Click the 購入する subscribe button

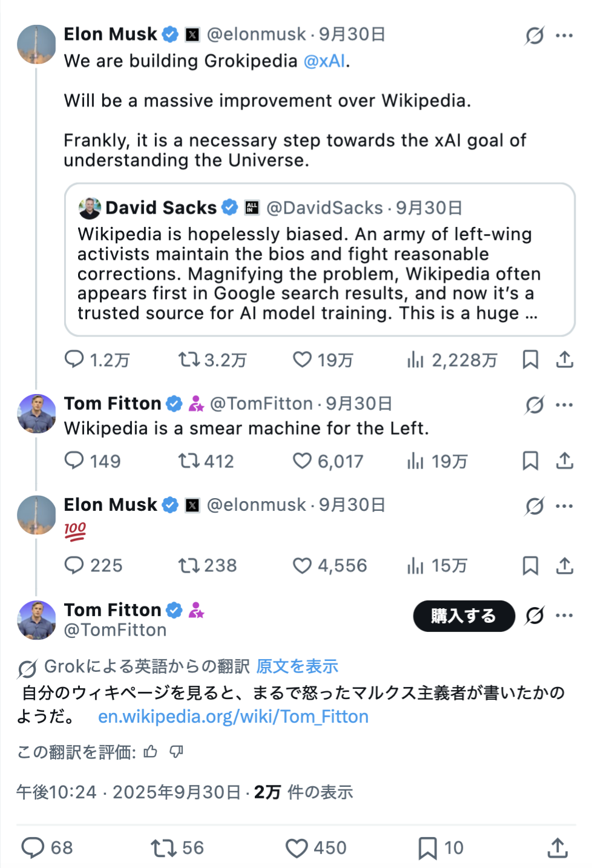464,616
